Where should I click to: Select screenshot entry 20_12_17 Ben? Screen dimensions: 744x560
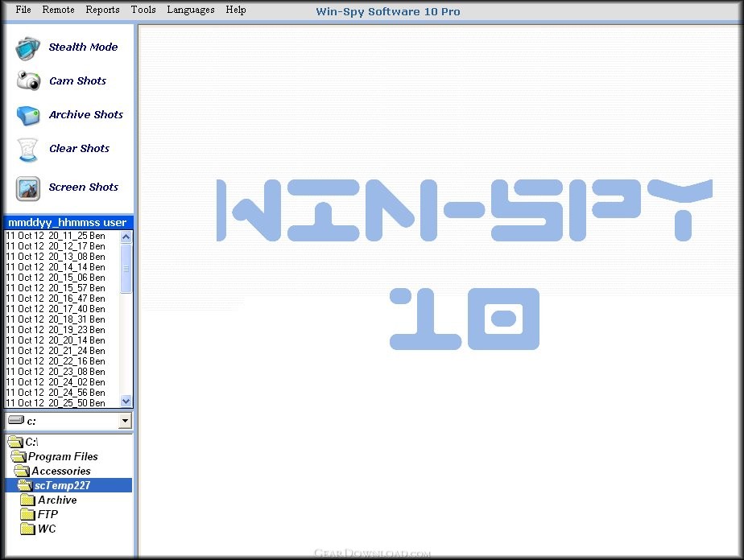56,246
